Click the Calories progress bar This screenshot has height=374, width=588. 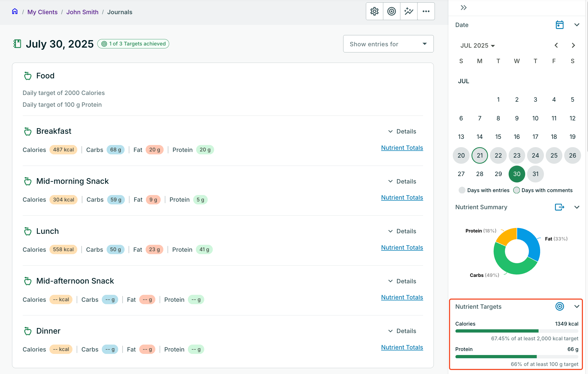click(x=516, y=331)
